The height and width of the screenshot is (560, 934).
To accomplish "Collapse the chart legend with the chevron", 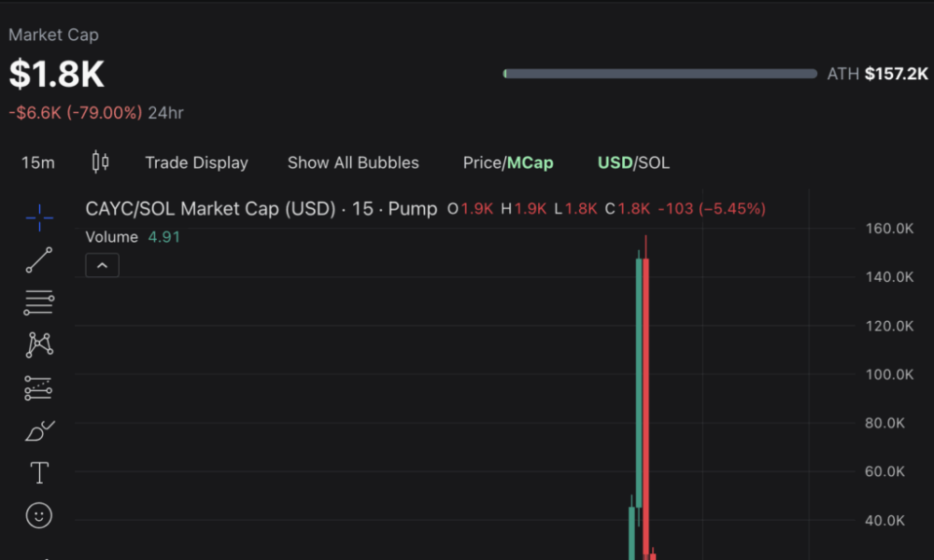I will 102,265.
